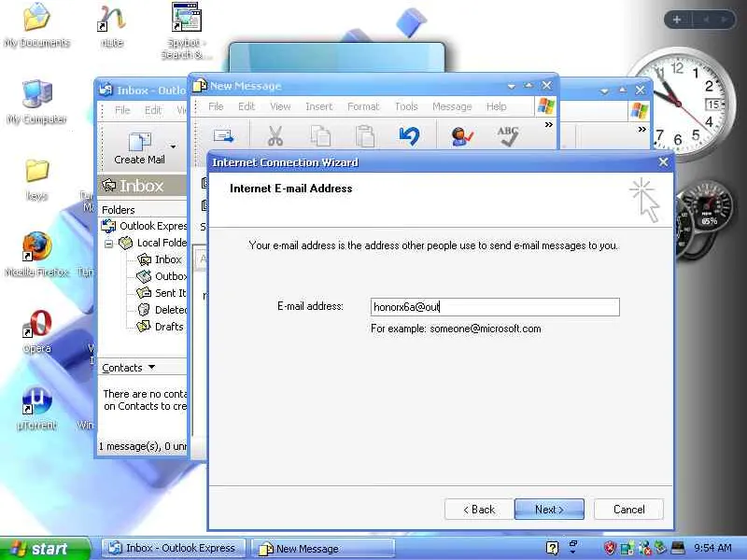
Task: Click the ABC Spelling icon in New Message
Action: pyautogui.click(x=507, y=136)
